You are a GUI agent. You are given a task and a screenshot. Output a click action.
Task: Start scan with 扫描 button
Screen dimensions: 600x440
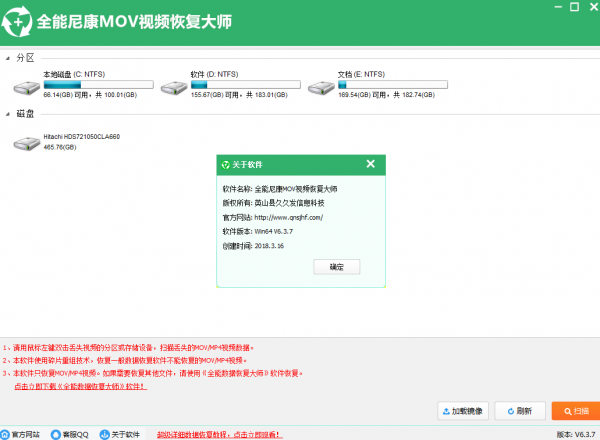[576, 411]
